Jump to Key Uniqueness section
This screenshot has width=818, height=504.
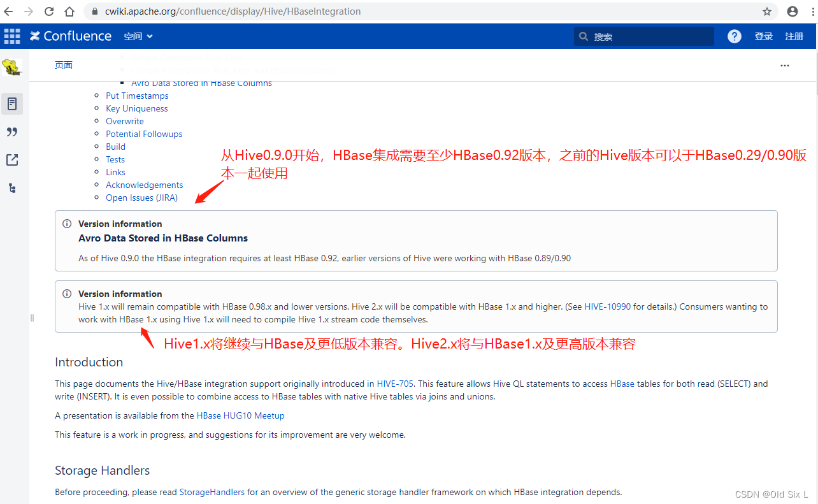pyautogui.click(x=137, y=108)
